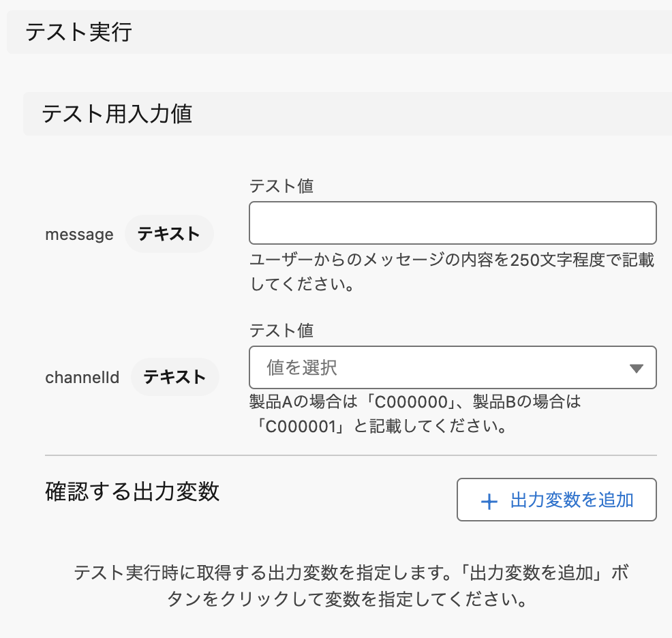Click the message テスト値 input field
This screenshot has height=638, width=672.
click(x=453, y=223)
